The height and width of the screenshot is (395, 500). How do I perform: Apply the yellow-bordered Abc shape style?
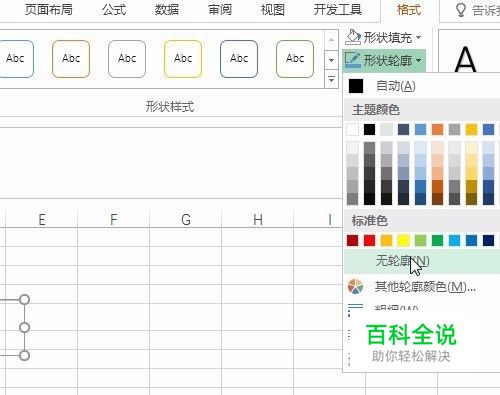click(183, 59)
